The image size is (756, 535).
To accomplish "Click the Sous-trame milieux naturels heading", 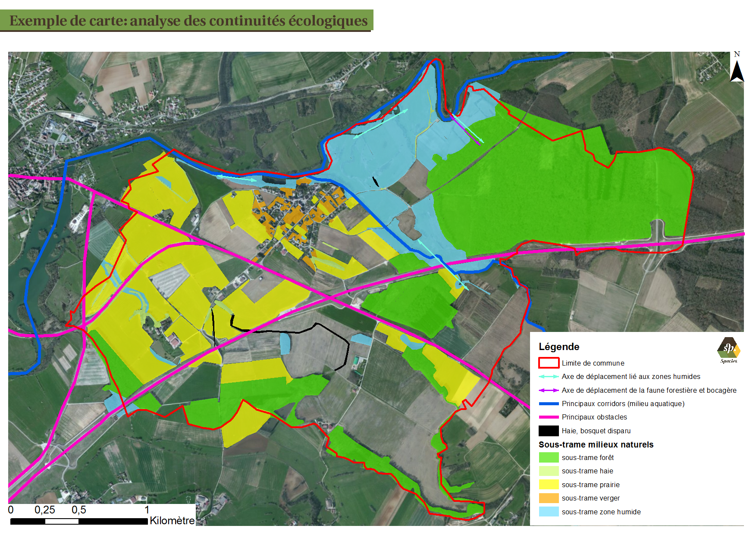I will [596, 444].
